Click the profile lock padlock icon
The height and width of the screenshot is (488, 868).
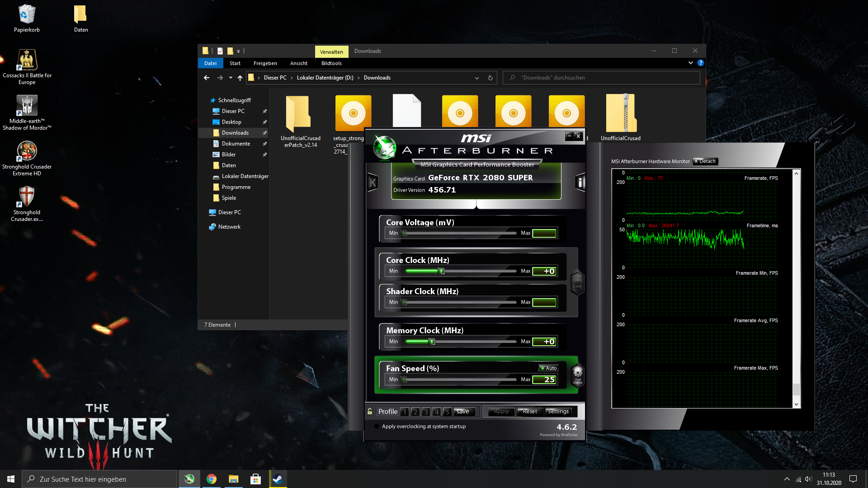(x=370, y=412)
